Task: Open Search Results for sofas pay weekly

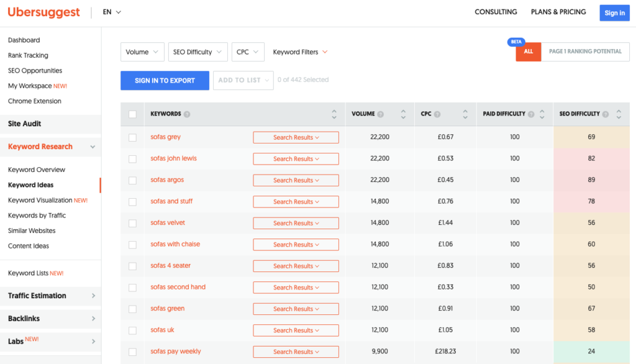Action: (x=296, y=352)
